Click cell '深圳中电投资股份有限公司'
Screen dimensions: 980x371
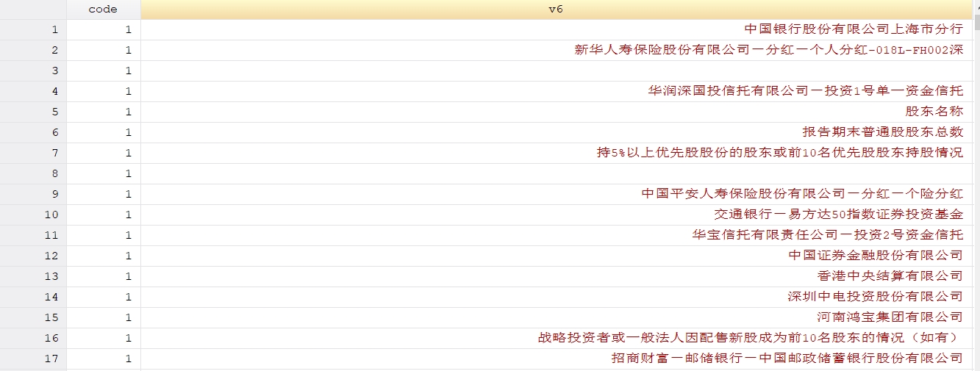[557, 297]
